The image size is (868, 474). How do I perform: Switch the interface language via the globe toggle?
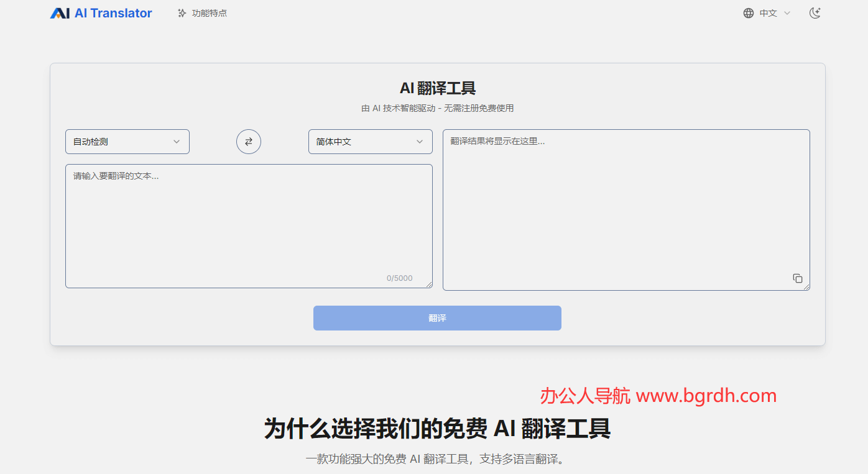(748, 12)
